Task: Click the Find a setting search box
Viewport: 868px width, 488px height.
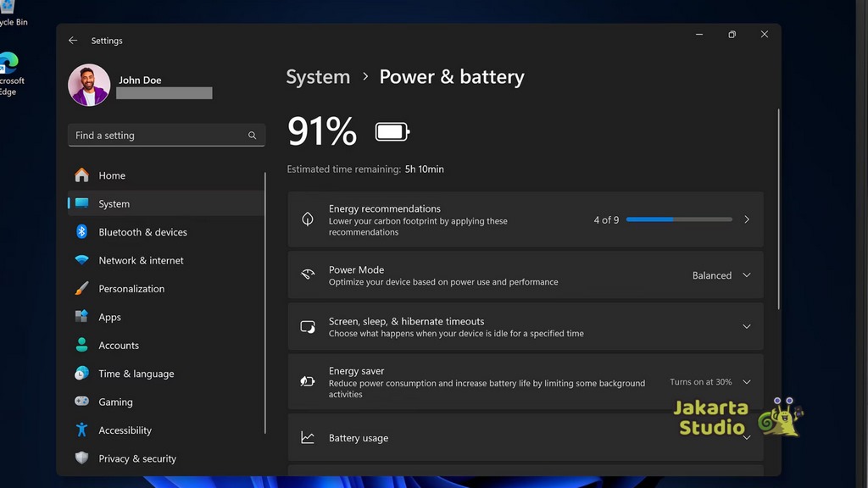Action: 157,136
